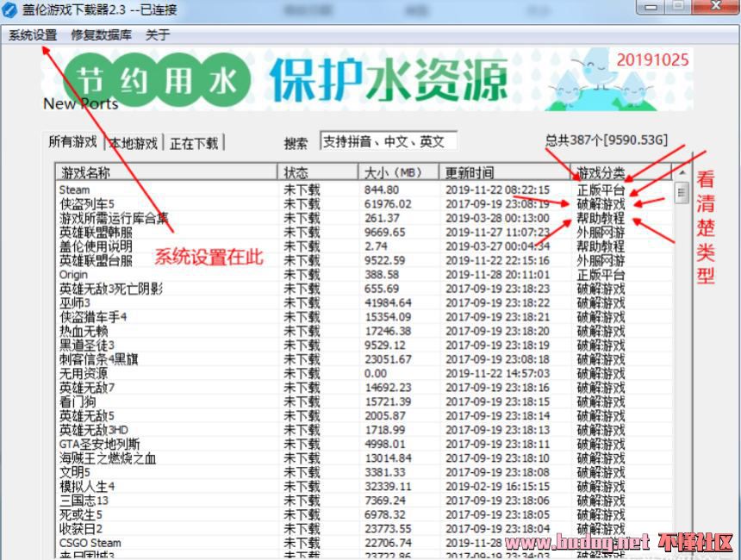Select the 英雄联盟台服 row
The image size is (741, 560).
(x=364, y=261)
